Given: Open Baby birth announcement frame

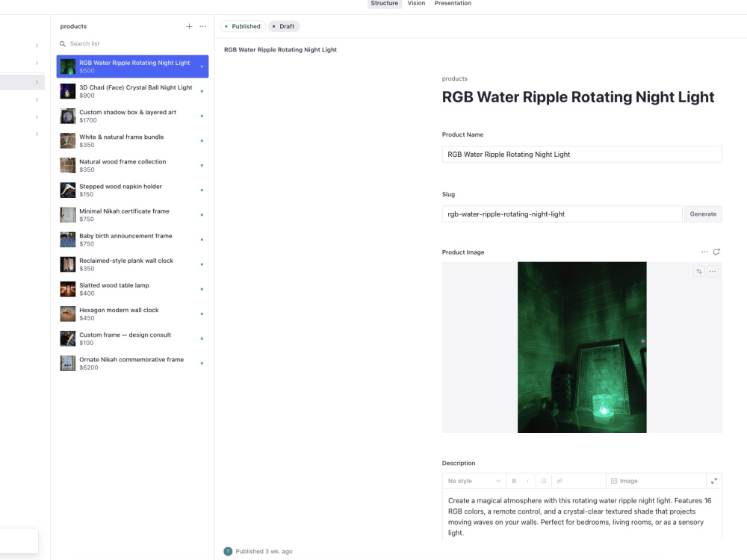Looking at the screenshot, I should click(x=132, y=240).
